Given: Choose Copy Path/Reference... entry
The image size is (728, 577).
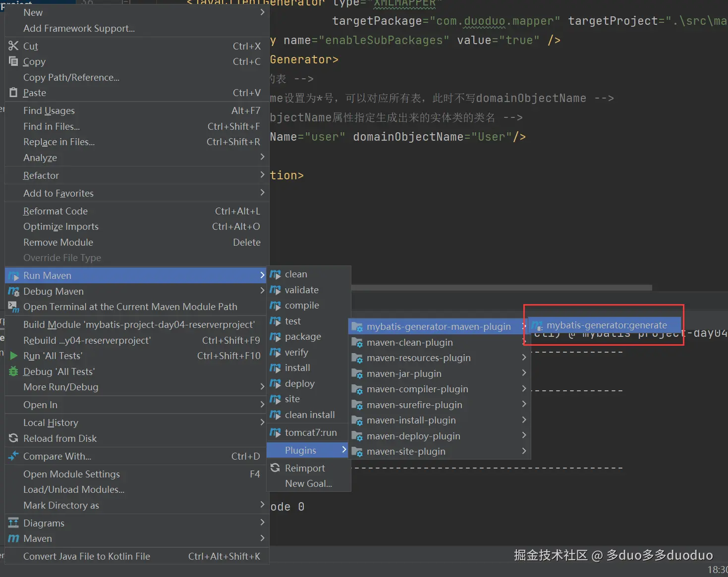Looking at the screenshot, I should 137,77.
